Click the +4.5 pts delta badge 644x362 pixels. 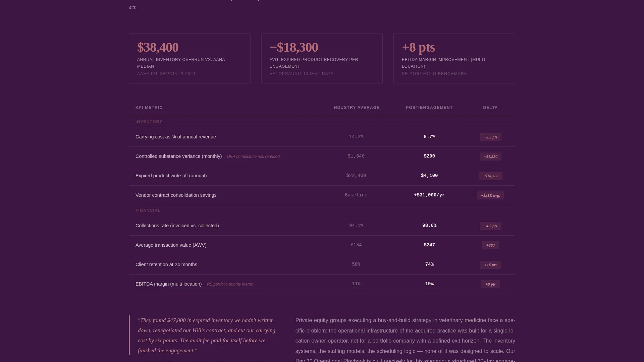(x=490, y=226)
